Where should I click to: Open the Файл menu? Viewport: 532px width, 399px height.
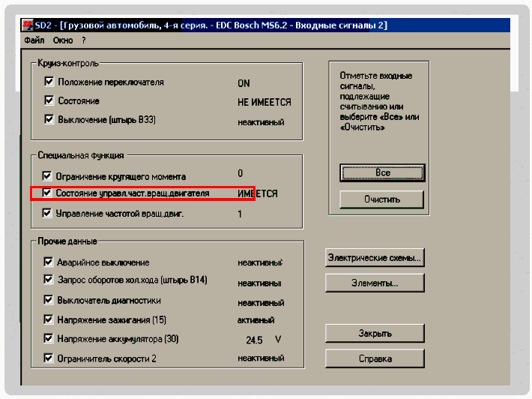(34, 40)
